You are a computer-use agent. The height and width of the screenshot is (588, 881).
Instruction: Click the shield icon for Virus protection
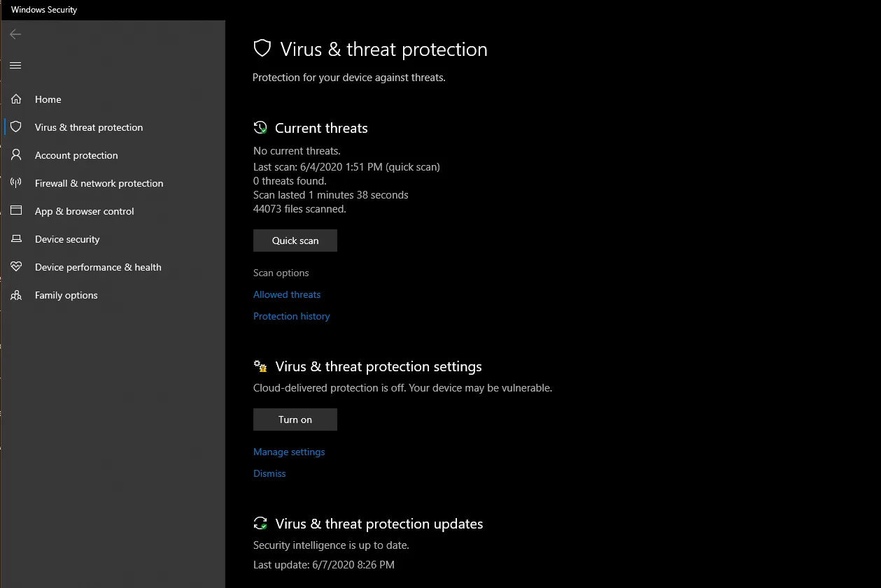point(16,127)
